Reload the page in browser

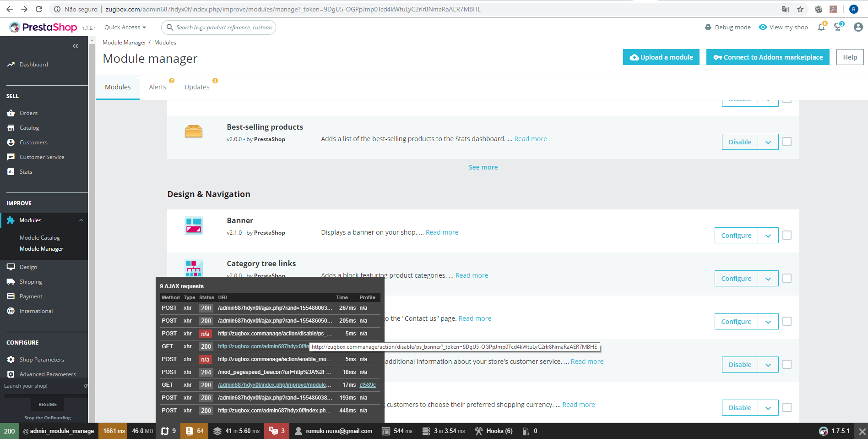(x=39, y=9)
